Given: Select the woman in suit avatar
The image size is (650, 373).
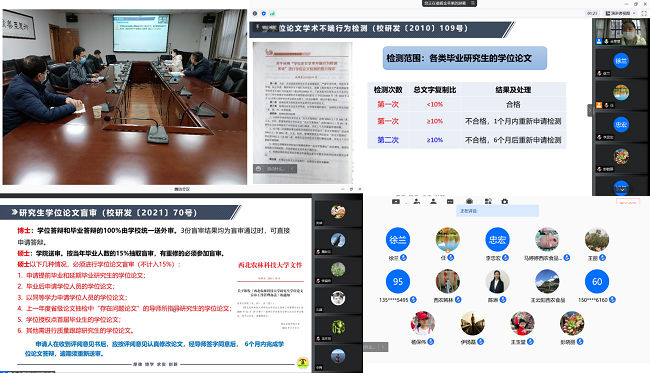Looking at the screenshot, I should [497, 281].
